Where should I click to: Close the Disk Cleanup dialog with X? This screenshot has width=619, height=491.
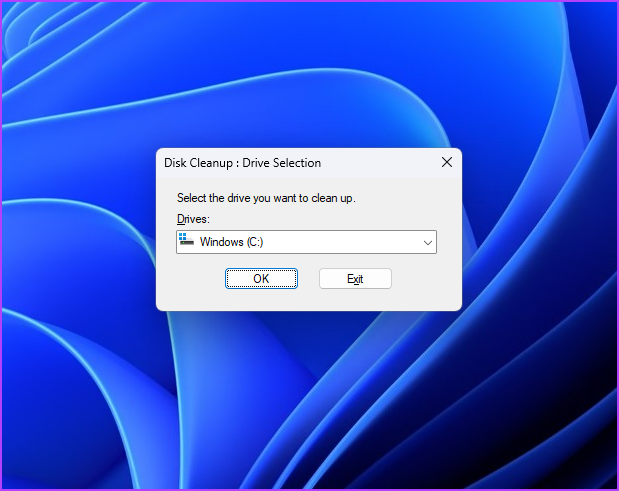point(446,162)
